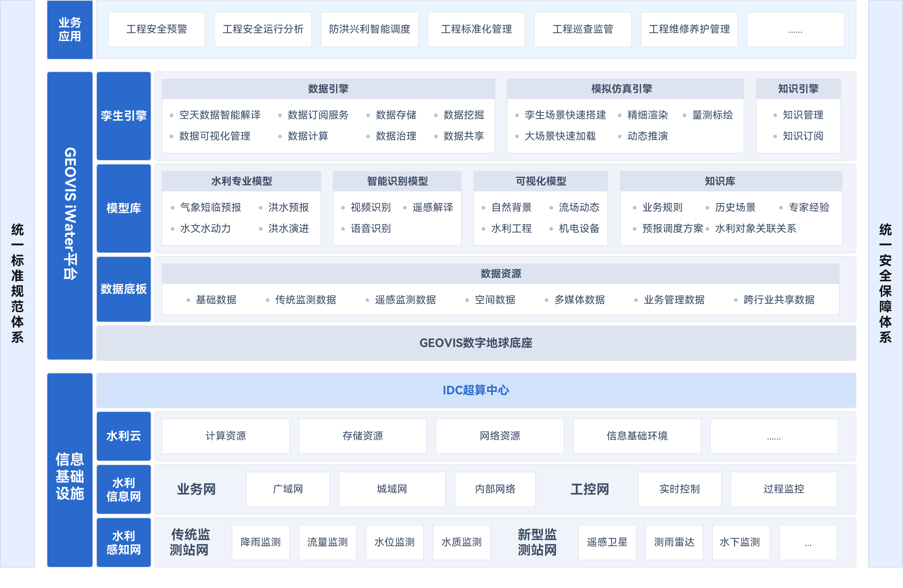Select the 工程安全运行分析 box
The width and height of the screenshot is (903, 588).
point(263,29)
